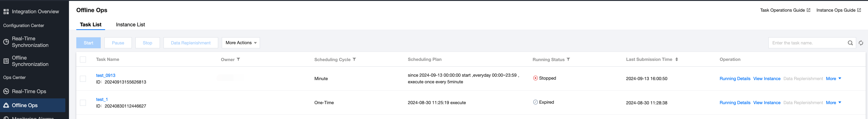Open the Scheduling Cycle filter icon
This screenshot has height=119, width=868.
point(354,59)
